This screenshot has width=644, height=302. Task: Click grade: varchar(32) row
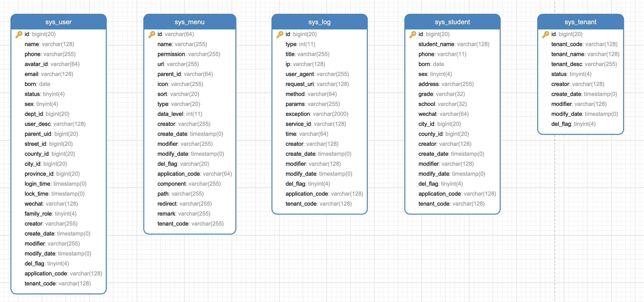442,94
